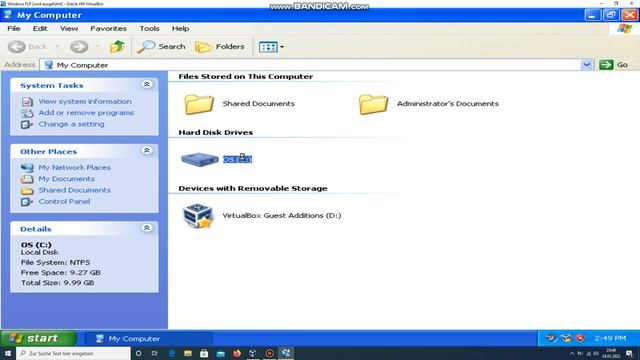Viewport: 640px width, 360px height.
Task: Select Administrator's Documents folder icon
Action: click(x=373, y=104)
